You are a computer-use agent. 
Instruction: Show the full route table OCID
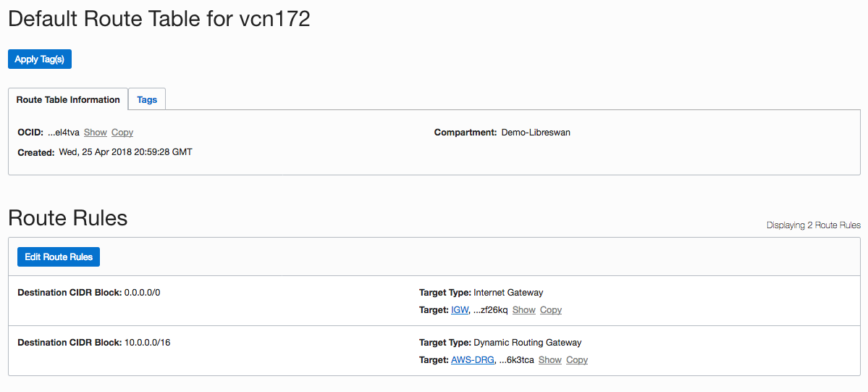(96, 133)
